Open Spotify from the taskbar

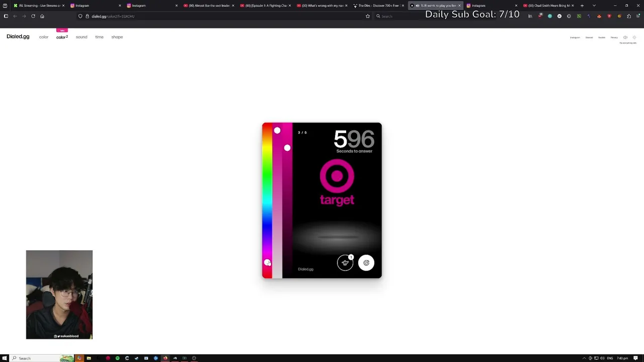117,358
